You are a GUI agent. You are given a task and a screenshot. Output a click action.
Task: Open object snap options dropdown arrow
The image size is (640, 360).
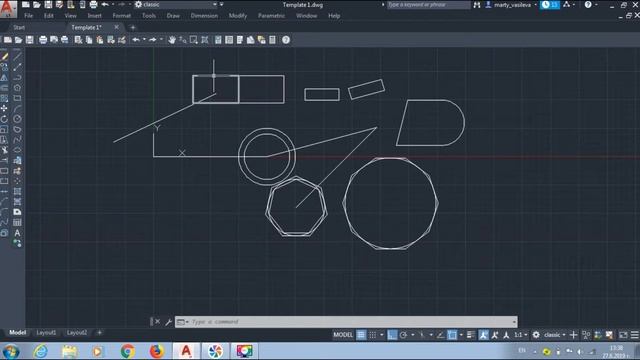[461, 335]
